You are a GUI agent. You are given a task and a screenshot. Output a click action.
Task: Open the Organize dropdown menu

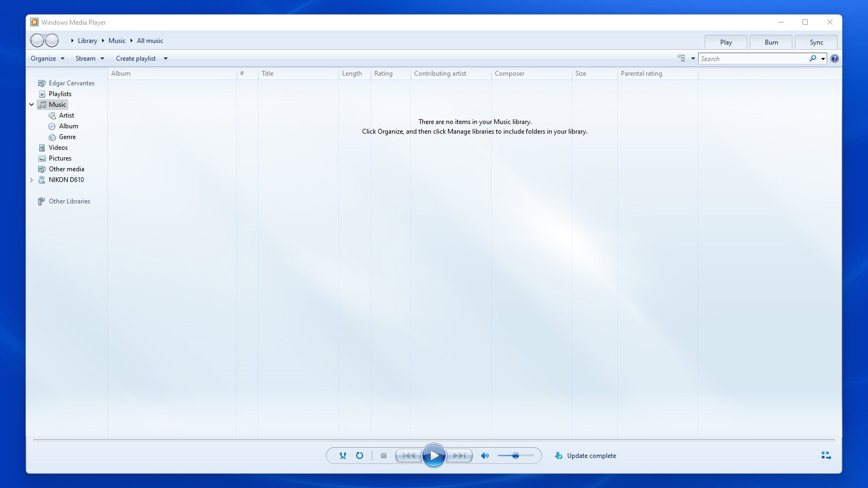click(47, 59)
